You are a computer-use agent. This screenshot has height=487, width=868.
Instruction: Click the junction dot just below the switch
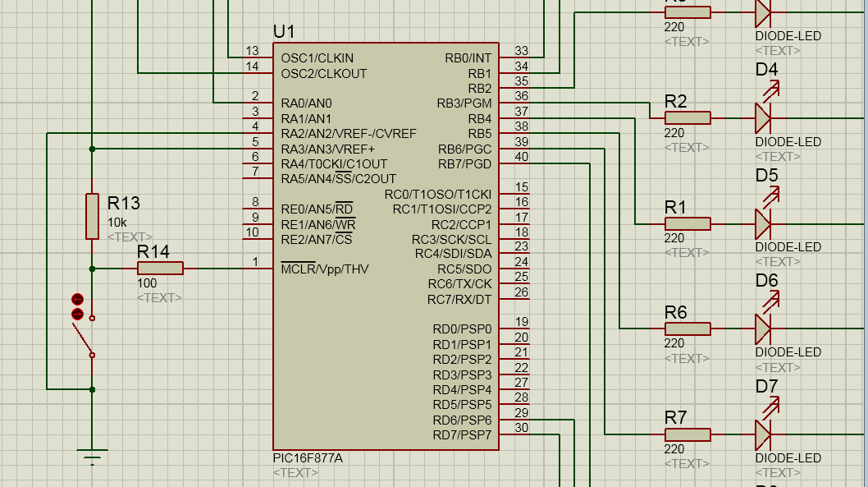coord(92,389)
